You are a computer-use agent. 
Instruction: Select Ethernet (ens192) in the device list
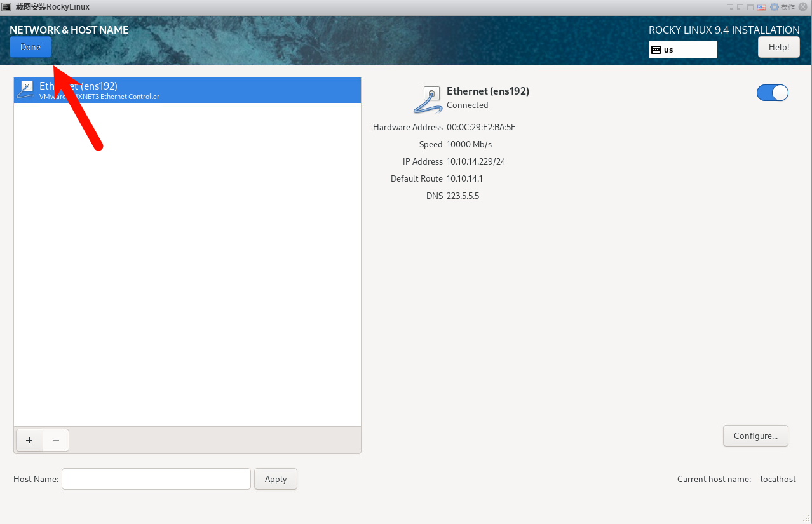(x=187, y=90)
